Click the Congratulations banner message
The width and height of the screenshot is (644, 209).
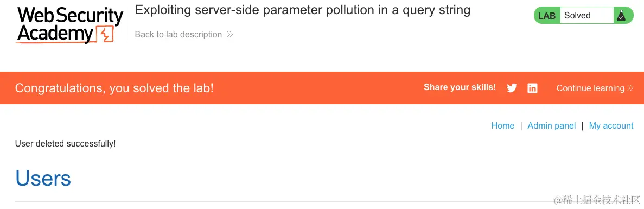[x=114, y=88]
